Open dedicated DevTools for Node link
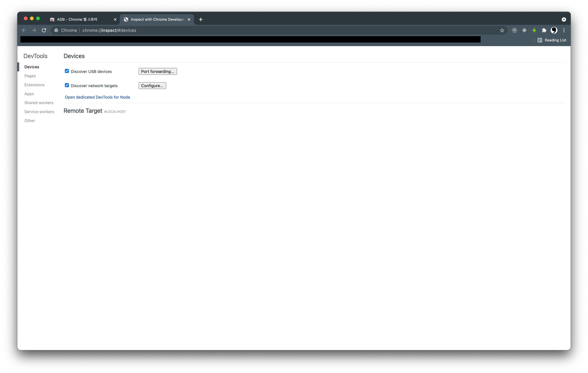 (x=97, y=97)
